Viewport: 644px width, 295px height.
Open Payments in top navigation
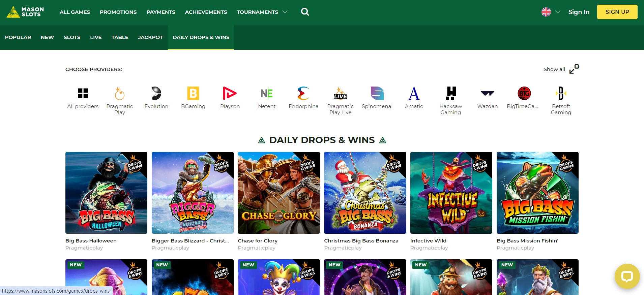[x=161, y=12]
